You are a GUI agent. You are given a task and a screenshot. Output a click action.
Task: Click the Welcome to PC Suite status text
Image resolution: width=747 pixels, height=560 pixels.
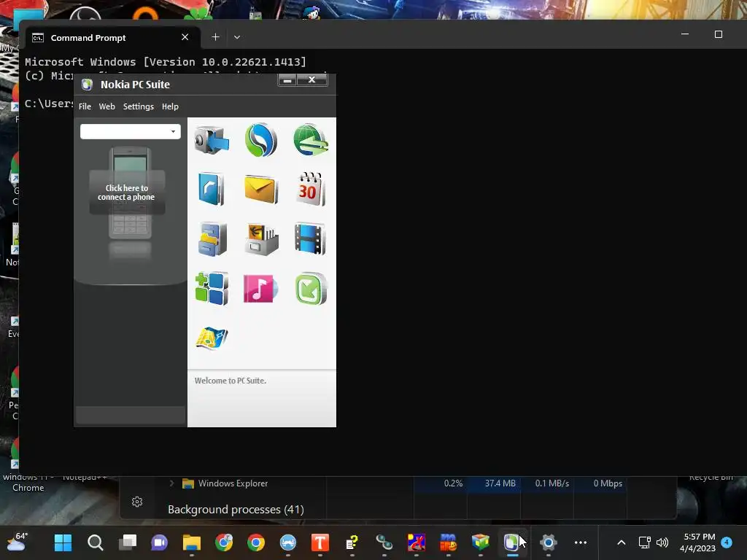230,381
